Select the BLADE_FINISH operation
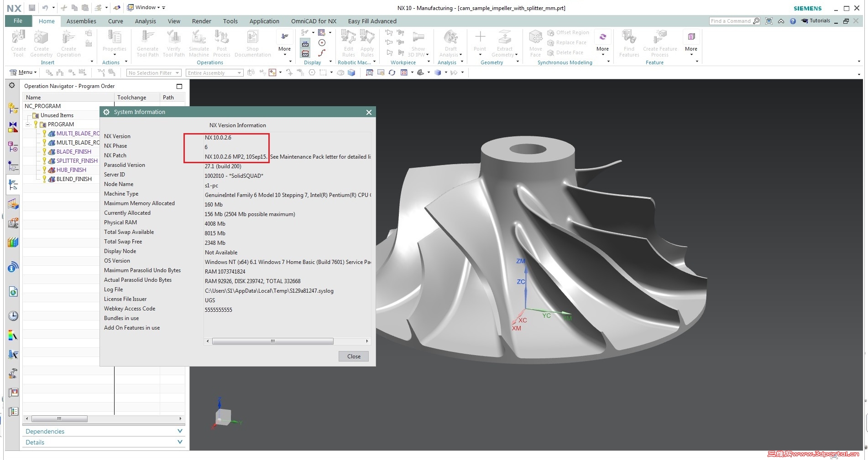The height and width of the screenshot is (460, 868). tap(74, 152)
